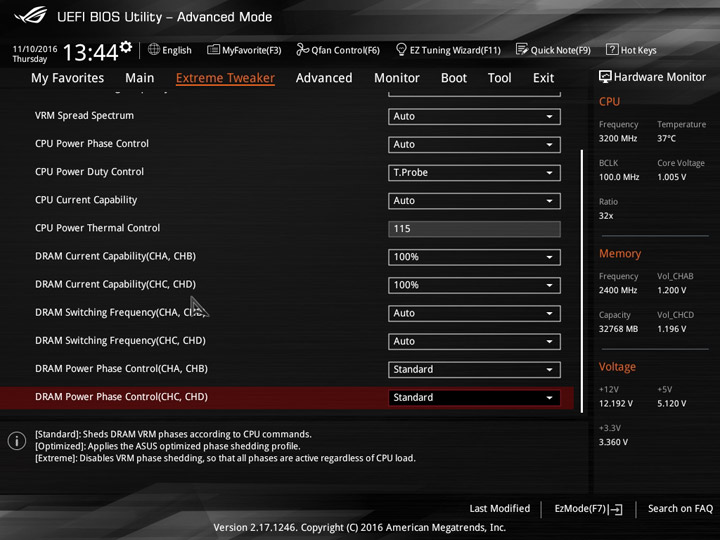Click the 13:44 clock display
The width and height of the screenshot is (720, 540).
[x=90, y=52]
